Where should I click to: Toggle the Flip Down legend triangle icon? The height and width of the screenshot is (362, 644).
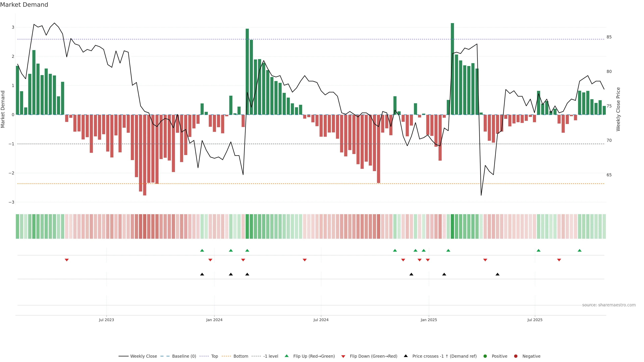tap(343, 356)
